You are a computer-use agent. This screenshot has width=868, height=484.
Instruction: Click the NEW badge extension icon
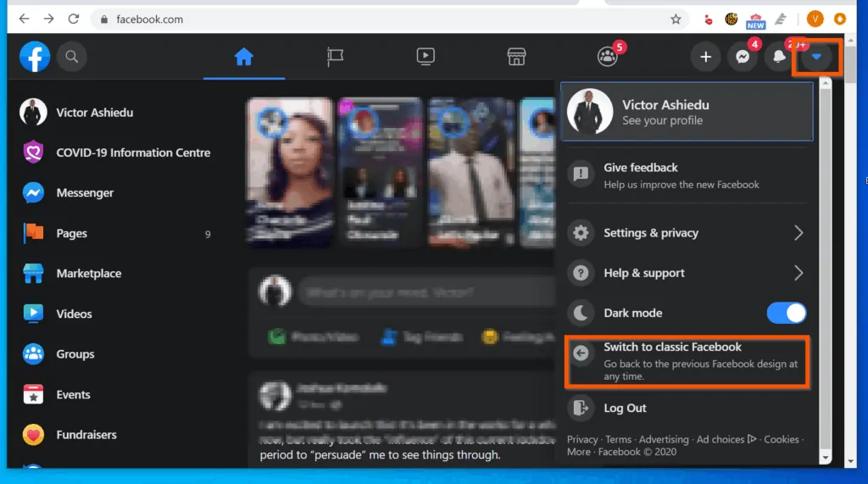point(755,20)
